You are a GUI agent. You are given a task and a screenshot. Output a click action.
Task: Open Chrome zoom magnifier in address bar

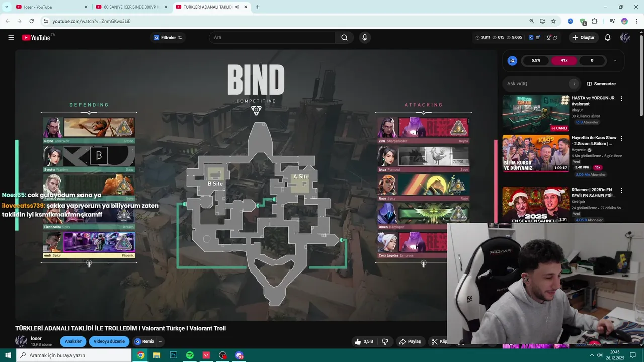[532, 21]
